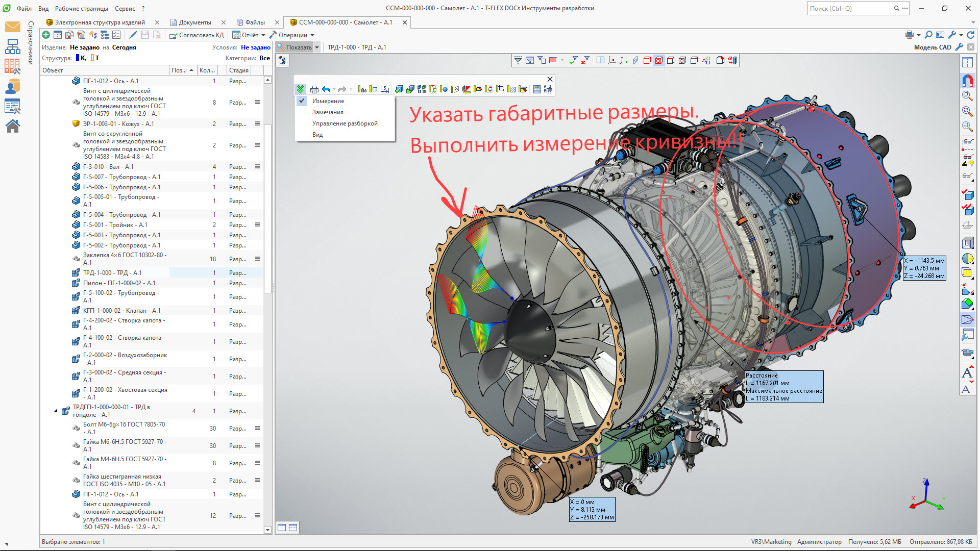This screenshot has height=551, width=980.
Task: Collapse the ТРДГП-1-000-000-01 tree node
Action: click(x=56, y=411)
